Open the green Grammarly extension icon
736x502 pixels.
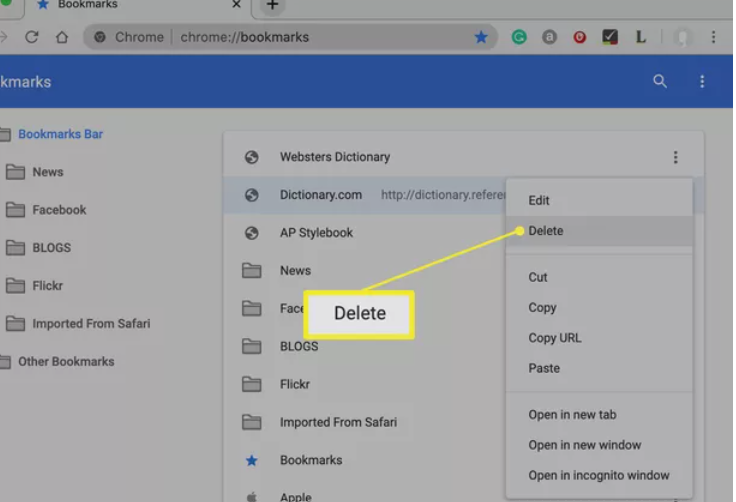click(519, 37)
